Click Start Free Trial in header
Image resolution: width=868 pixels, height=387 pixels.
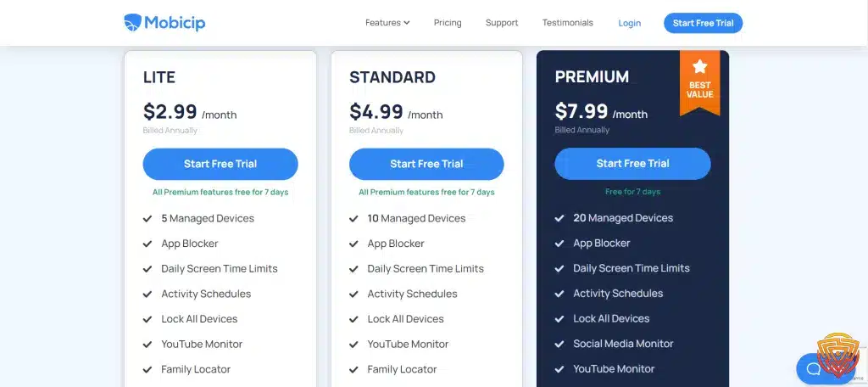coord(703,23)
